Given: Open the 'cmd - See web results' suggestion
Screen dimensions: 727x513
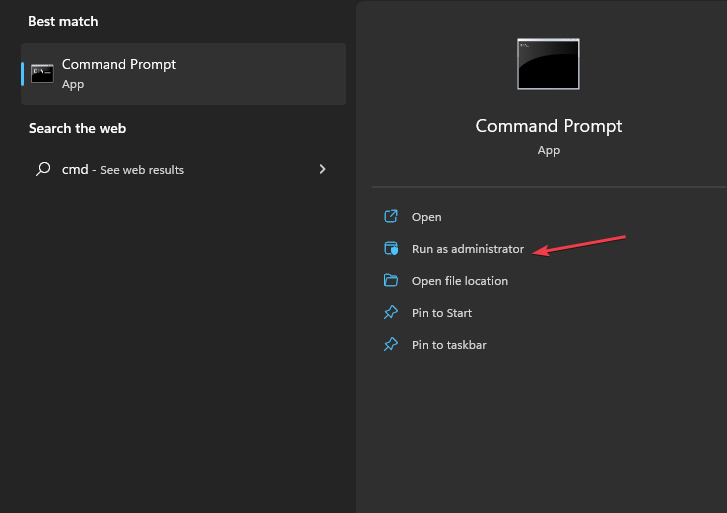Looking at the screenshot, I should (123, 170).
